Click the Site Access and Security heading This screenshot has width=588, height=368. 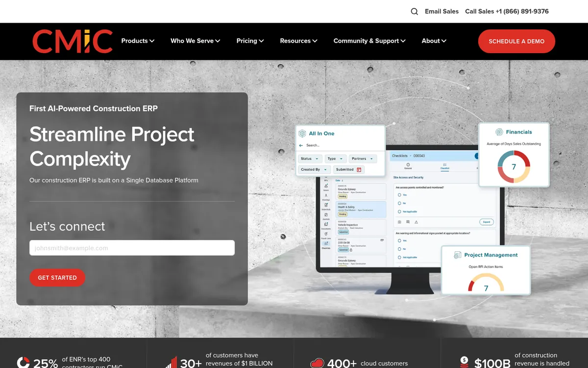(408, 177)
